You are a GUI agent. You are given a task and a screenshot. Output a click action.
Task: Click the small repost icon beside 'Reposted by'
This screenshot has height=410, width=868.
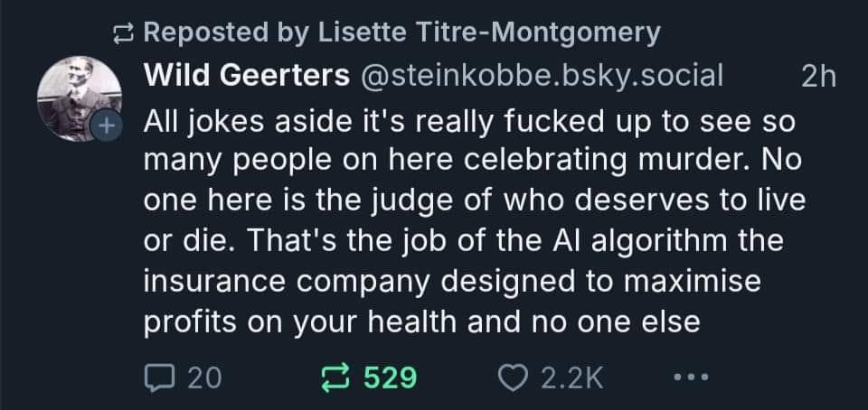[121, 35]
